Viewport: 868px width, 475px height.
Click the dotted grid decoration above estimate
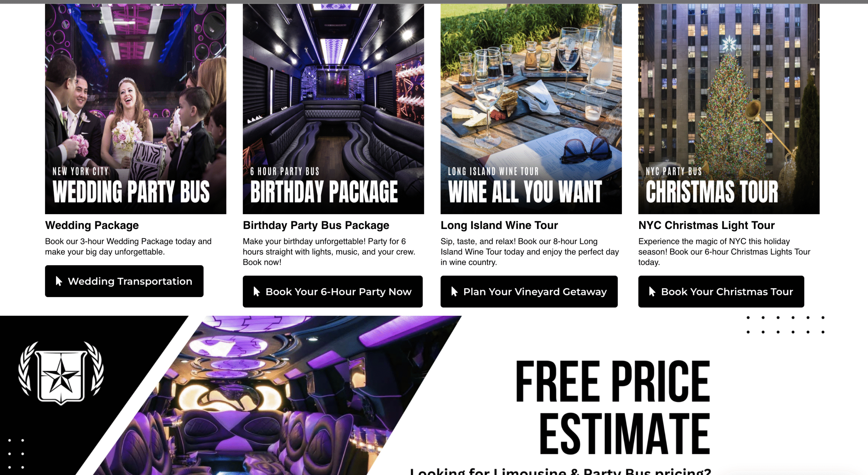pyautogui.click(x=785, y=325)
